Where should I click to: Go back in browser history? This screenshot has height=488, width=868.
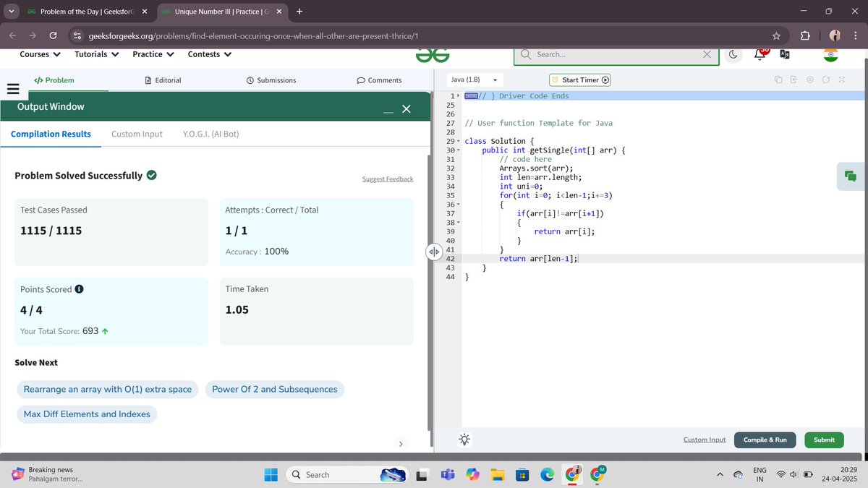click(12, 35)
